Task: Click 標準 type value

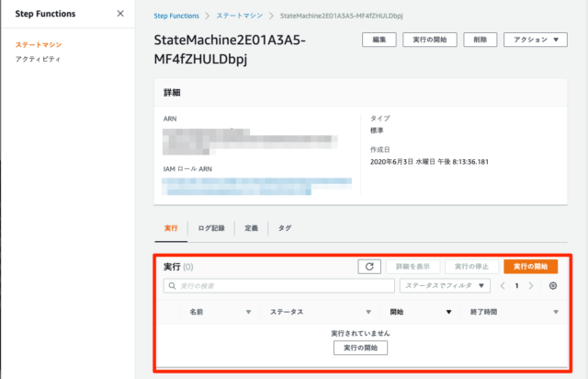Action: pos(377,131)
